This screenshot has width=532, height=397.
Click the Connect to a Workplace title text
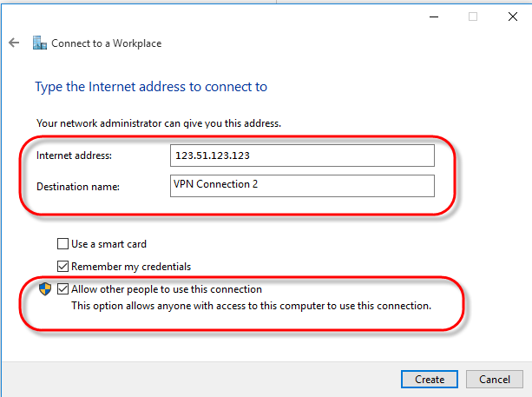pos(106,43)
